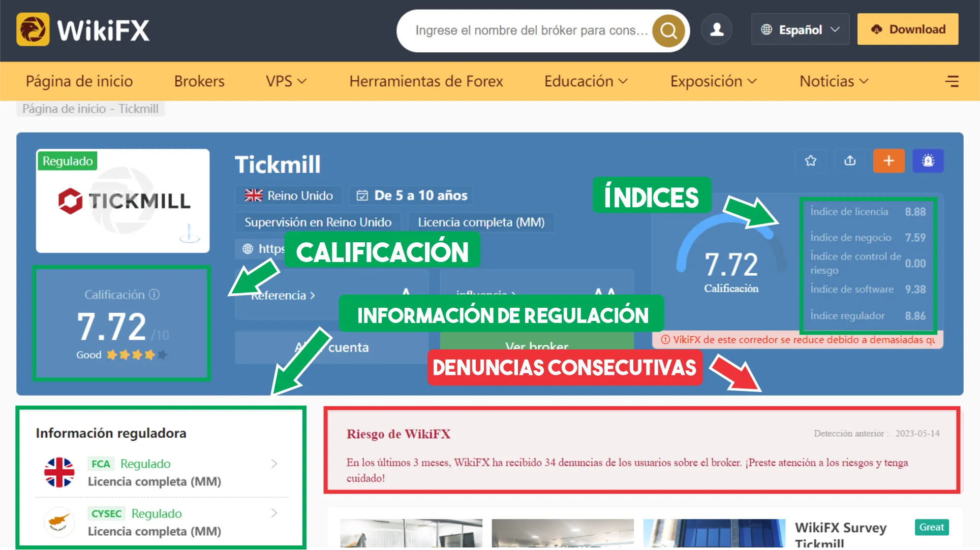Viewport: 980px width, 550px height.
Task: Click Índice de control de riesgo 0.00
Action: point(868,263)
